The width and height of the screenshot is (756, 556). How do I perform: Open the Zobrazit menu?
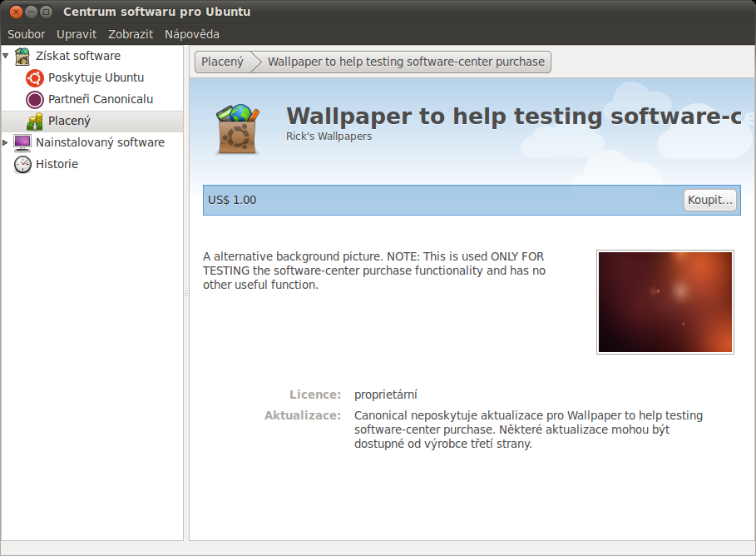coord(131,34)
